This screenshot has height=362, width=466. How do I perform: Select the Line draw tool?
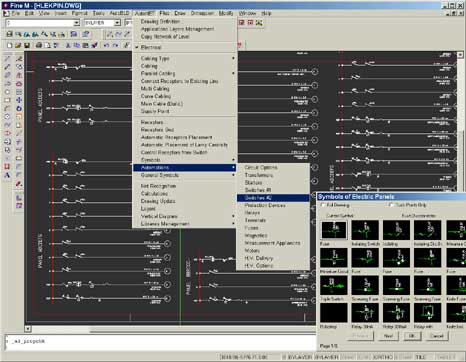coord(7,59)
